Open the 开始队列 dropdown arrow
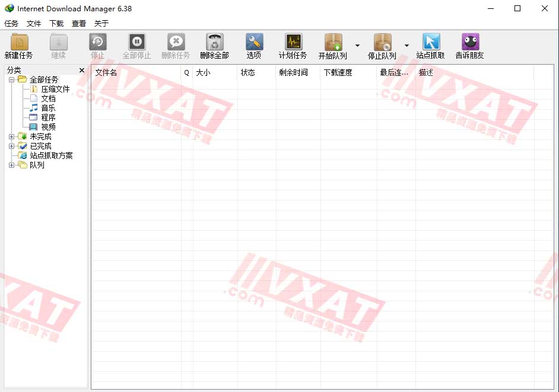The width and height of the screenshot is (559, 392). tap(357, 46)
